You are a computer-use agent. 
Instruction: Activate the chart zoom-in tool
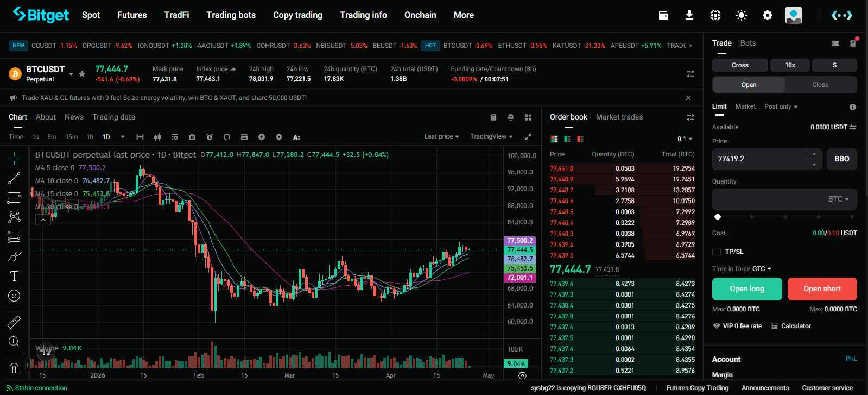(x=14, y=341)
